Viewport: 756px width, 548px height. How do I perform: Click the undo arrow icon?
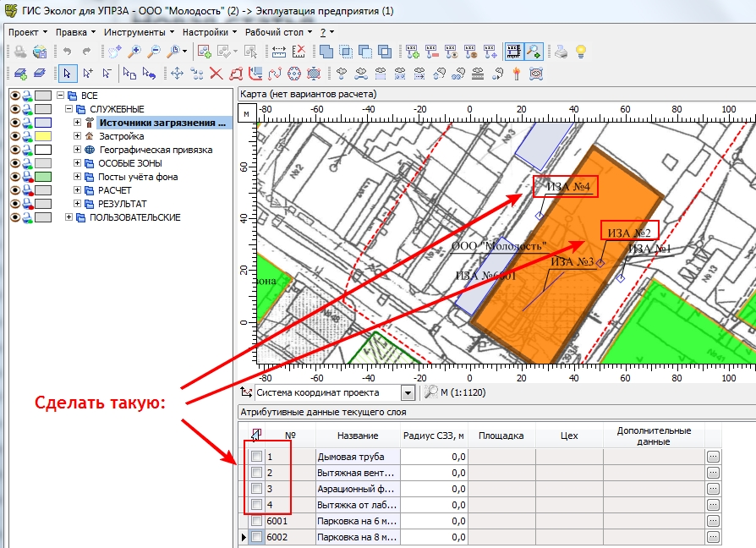(67, 52)
